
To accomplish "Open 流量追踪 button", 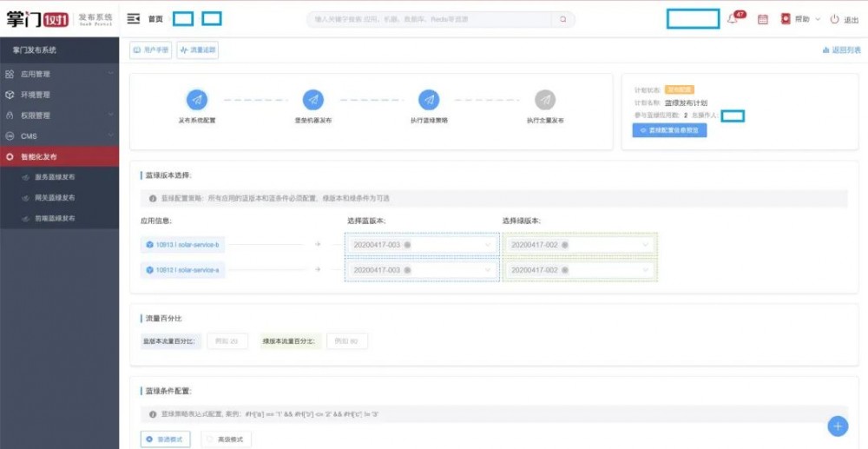I will 198,50.
